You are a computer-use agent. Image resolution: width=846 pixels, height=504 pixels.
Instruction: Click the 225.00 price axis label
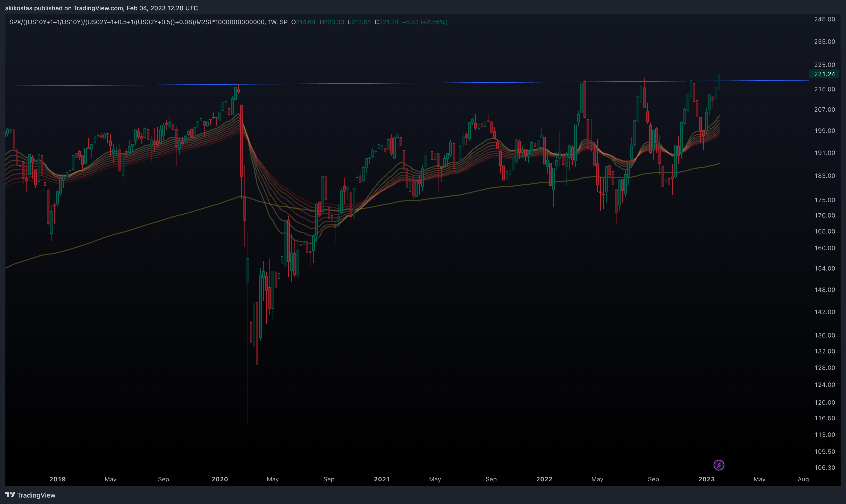click(x=824, y=65)
